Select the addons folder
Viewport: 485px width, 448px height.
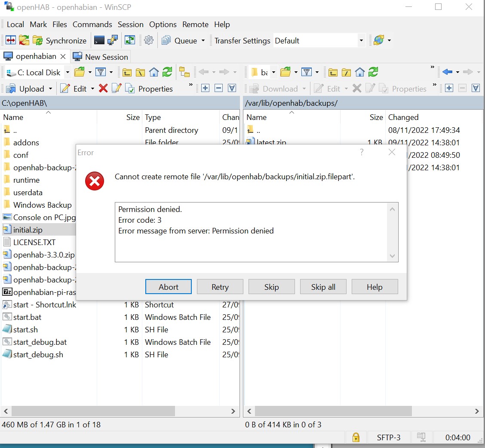tap(26, 143)
